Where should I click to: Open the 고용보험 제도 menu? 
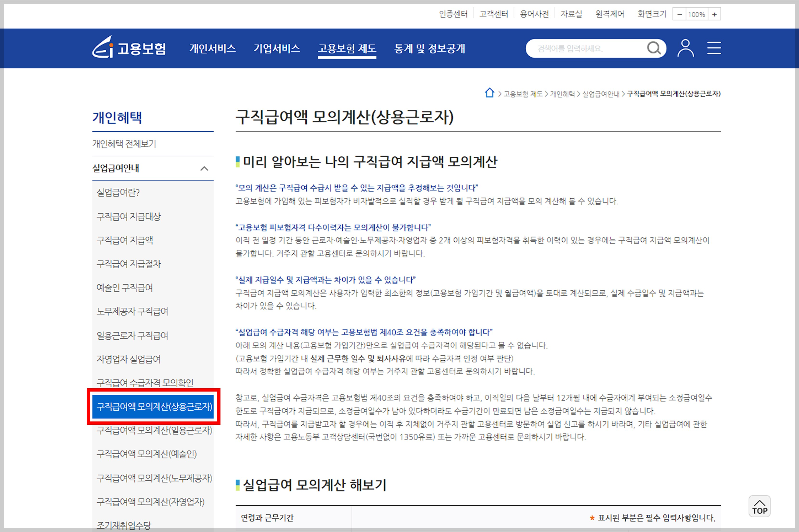coord(347,49)
